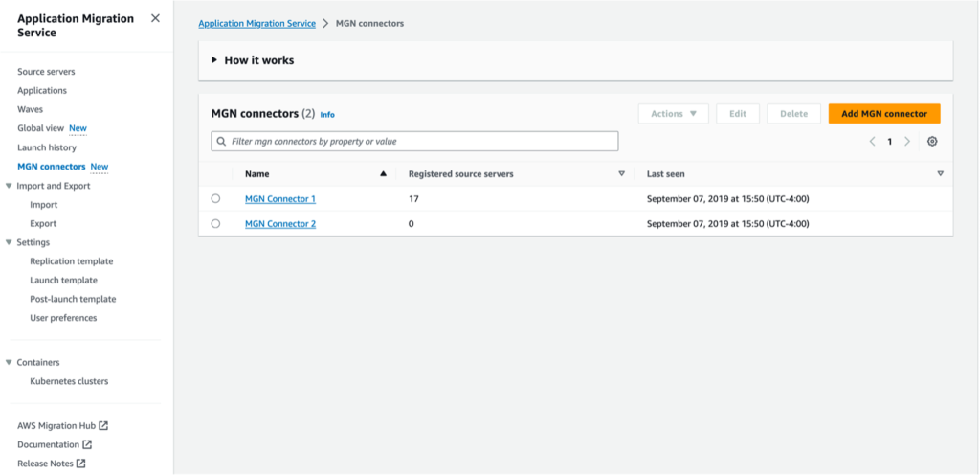
Task: Open MGN Connector 2 link
Action: pos(280,223)
